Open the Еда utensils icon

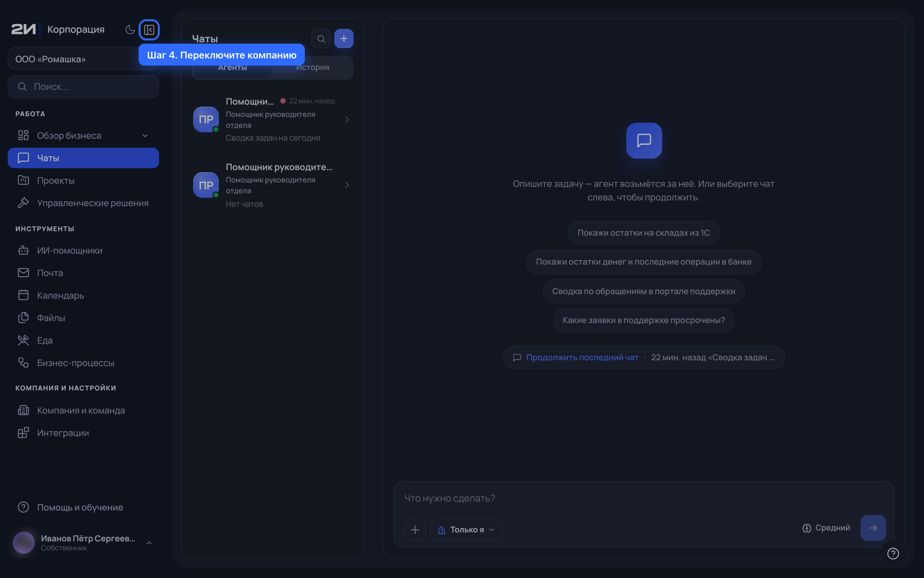(x=23, y=340)
